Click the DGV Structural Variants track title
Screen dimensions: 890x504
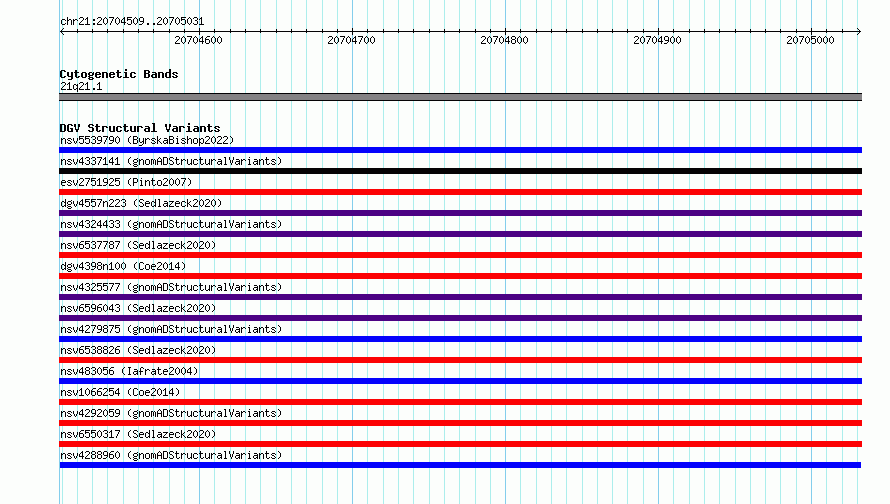(x=140, y=128)
